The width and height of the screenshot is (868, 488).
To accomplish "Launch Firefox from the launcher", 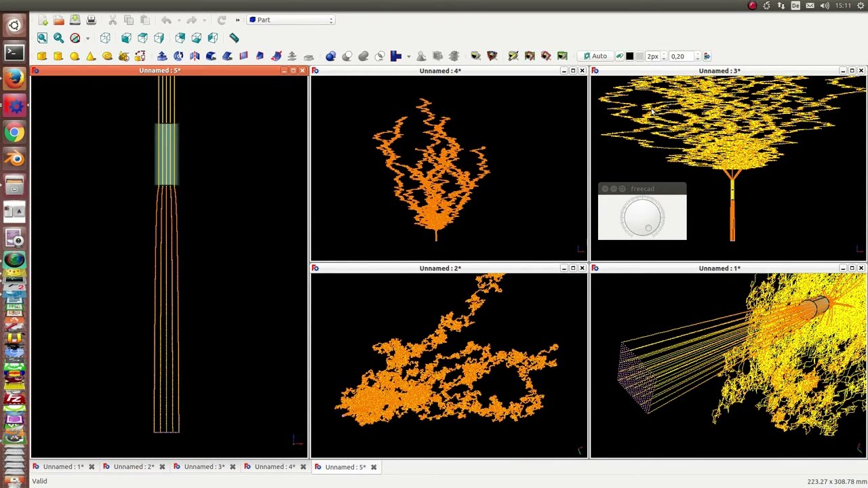I will click(14, 79).
